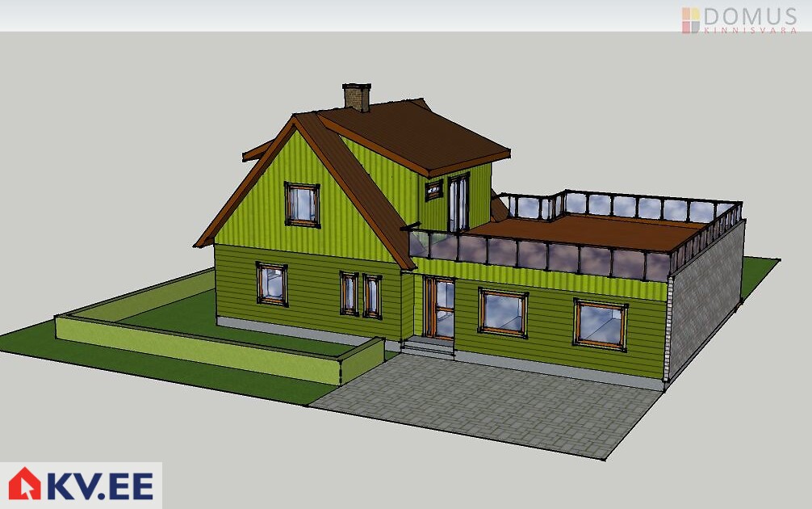The image size is (812, 509).
Task: Select the pair of narrow ground-floor windows
Action: click(x=361, y=294)
